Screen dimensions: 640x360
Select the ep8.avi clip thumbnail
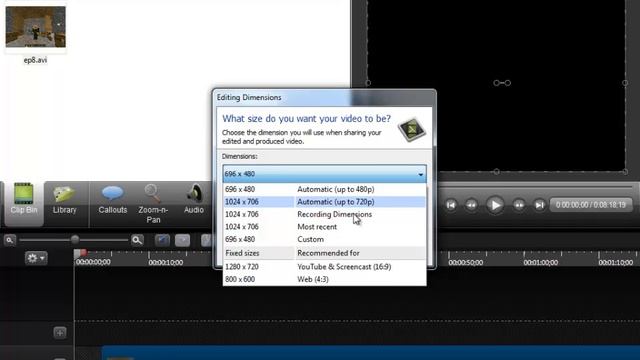pos(36,27)
